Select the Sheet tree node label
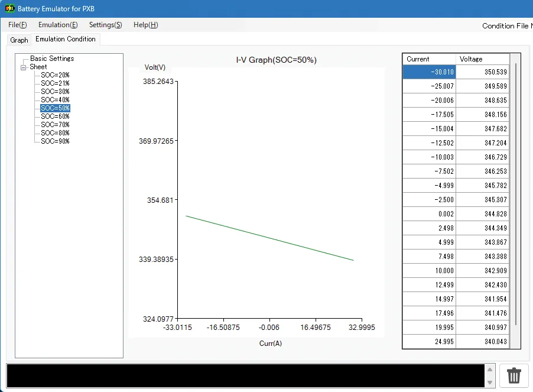This screenshot has width=533, height=392. (x=38, y=67)
